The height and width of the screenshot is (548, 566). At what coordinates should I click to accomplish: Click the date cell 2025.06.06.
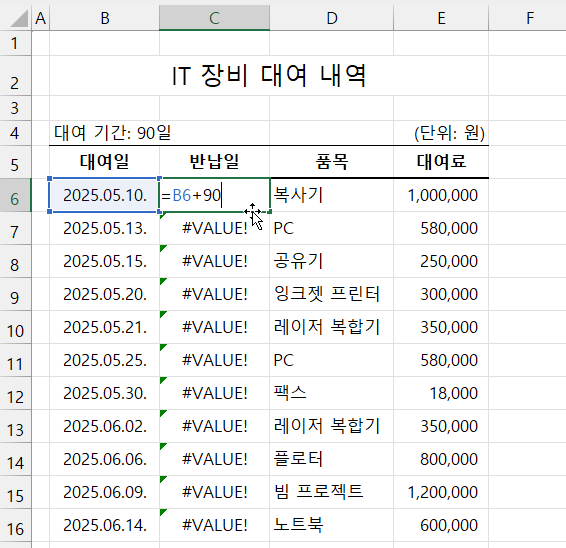(105, 459)
